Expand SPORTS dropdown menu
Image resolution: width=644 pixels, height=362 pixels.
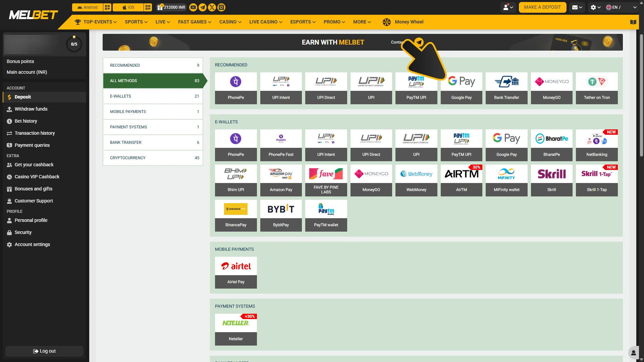point(136,22)
